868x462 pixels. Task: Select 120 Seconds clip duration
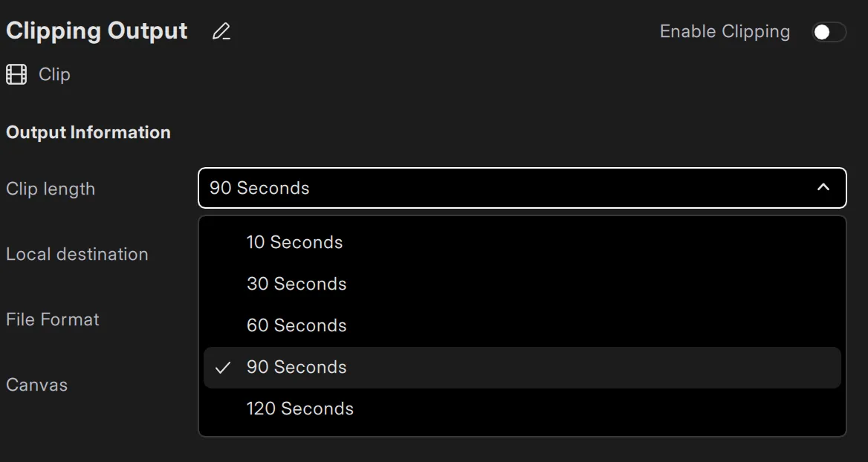300,408
